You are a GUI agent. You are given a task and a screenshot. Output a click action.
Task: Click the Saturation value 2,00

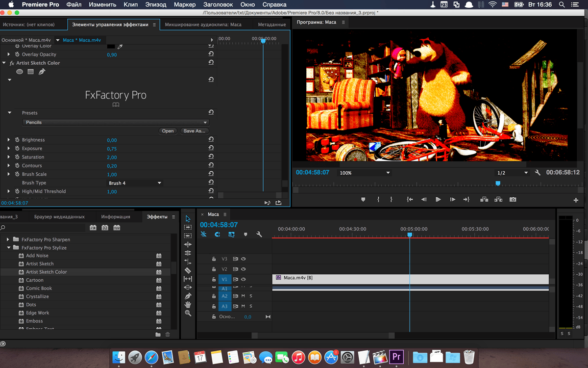(112, 158)
